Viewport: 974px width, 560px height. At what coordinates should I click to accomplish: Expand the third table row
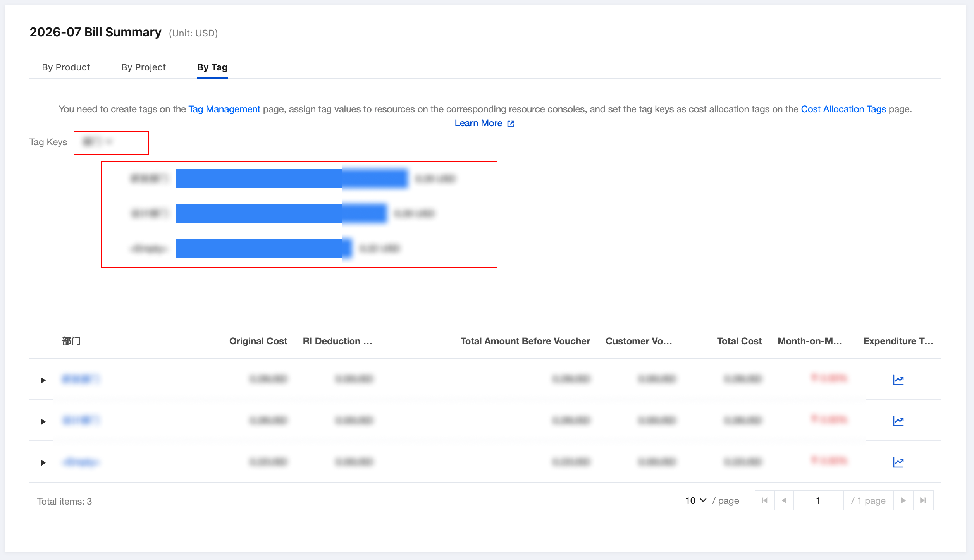[x=43, y=462]
